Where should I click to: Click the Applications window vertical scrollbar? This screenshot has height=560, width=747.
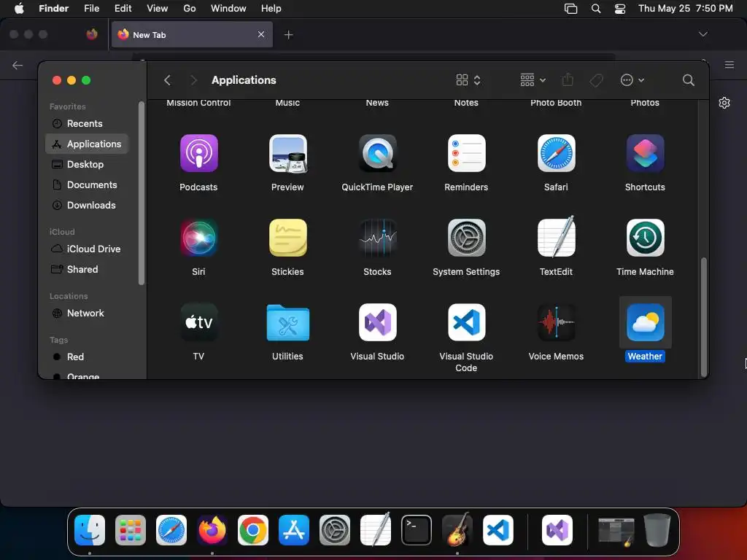coord(703,316)
